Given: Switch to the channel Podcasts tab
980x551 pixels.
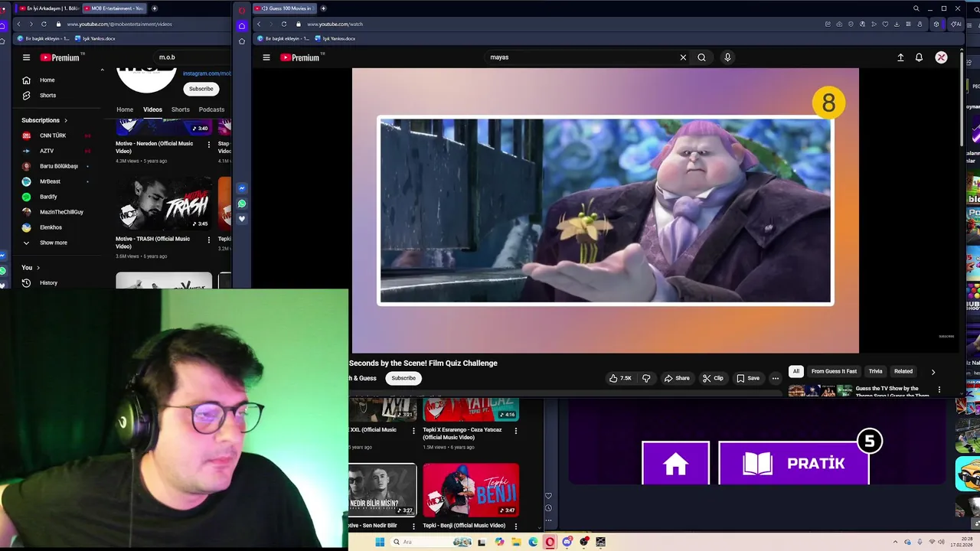Looking at the screenshot, I should coord(211,109).
